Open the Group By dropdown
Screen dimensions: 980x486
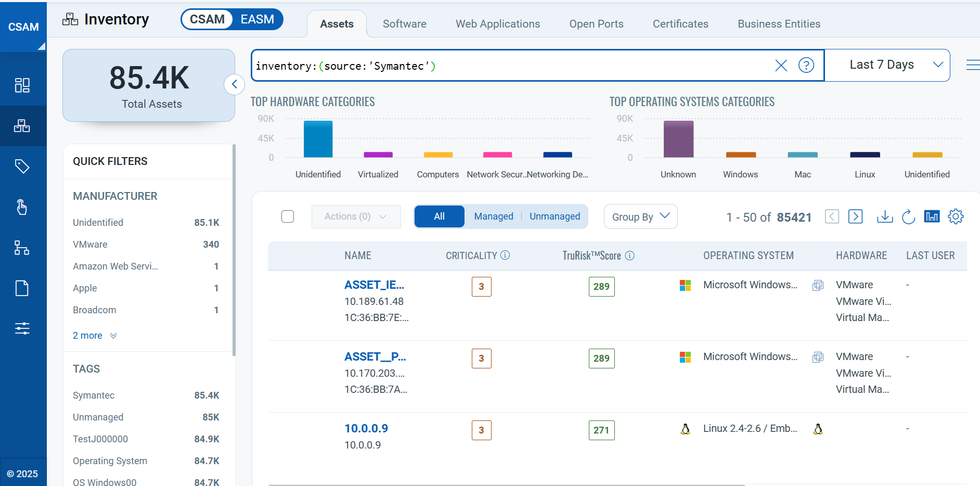(x=640, y=216)
